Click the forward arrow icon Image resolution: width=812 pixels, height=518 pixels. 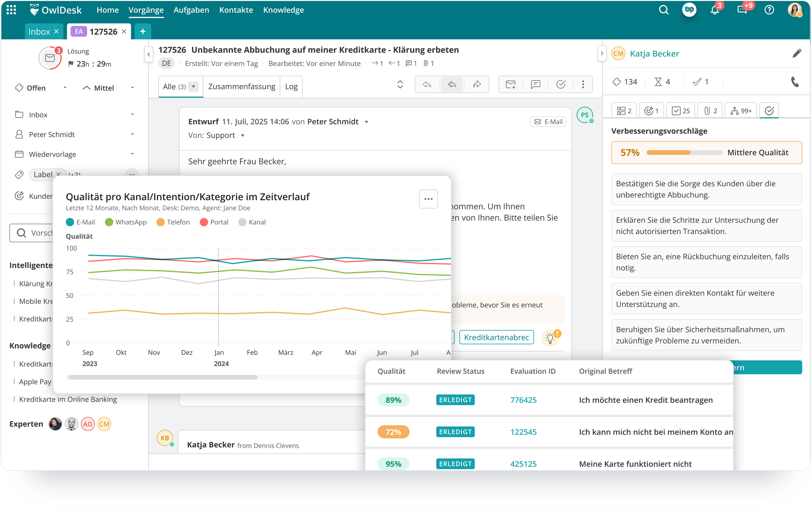point(477,84)
